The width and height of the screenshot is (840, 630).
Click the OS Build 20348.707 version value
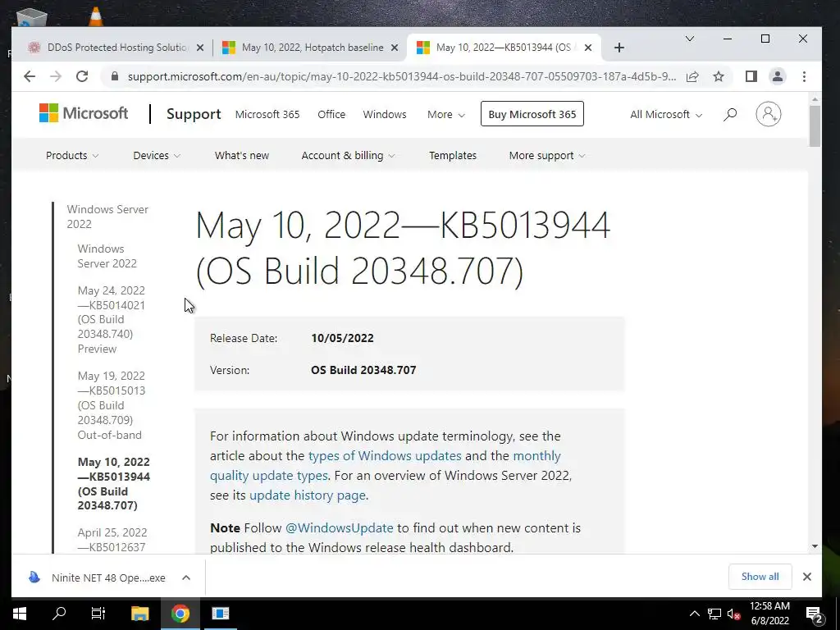point(363,370)
